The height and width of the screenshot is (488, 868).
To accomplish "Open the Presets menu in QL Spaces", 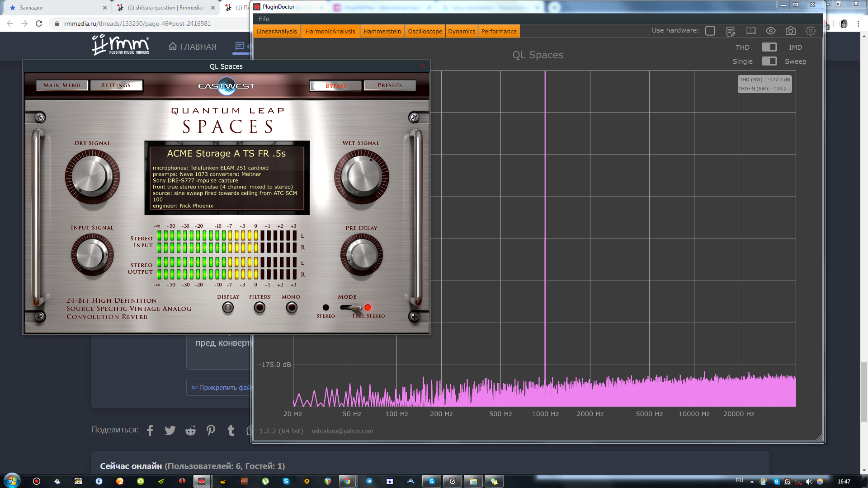I will 390,85.
